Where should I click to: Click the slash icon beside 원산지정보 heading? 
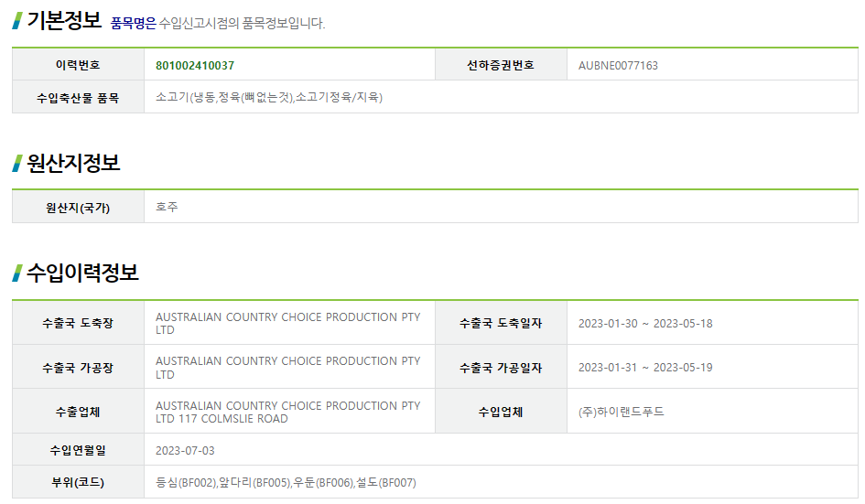tap(17, 164)
